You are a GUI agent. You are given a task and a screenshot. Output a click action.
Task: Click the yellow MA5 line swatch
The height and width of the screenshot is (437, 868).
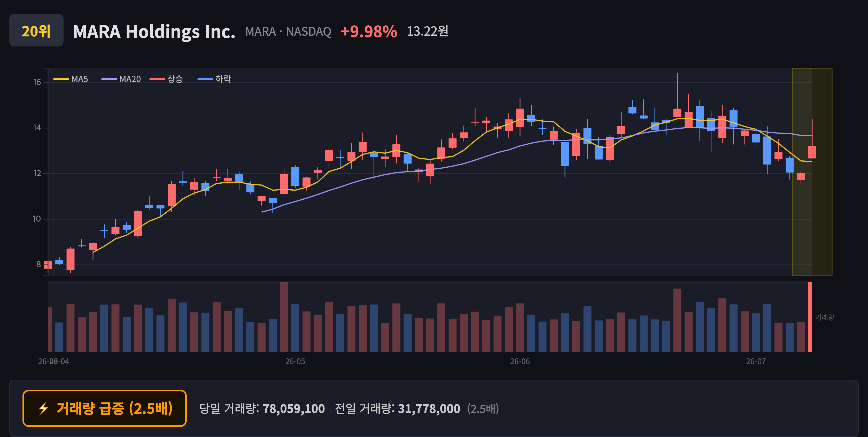click(61, 79)
